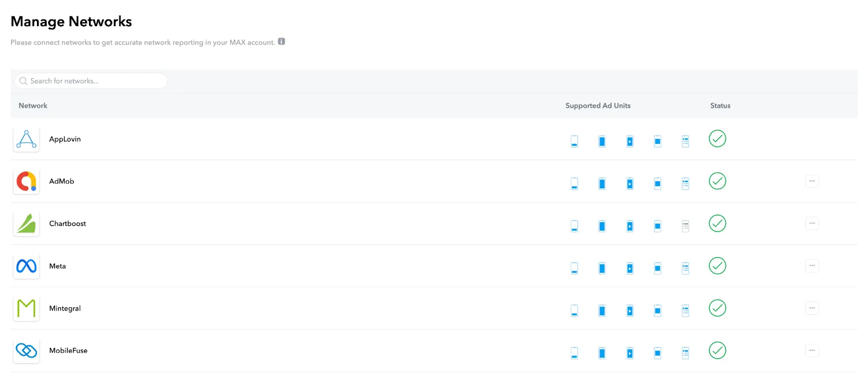Click the AdMob logo icon
Viewport: 868px width, 375px height.
point(27,181)
